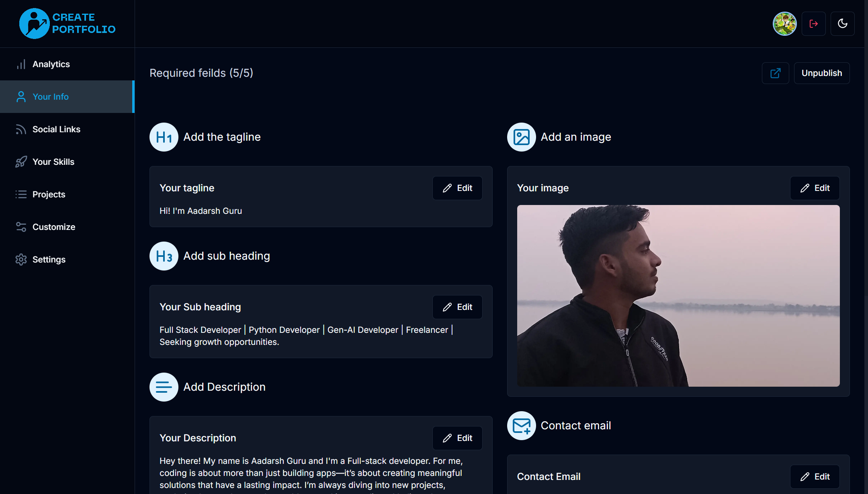Click the 'Add the tagline' heading

tap(222, 137)
